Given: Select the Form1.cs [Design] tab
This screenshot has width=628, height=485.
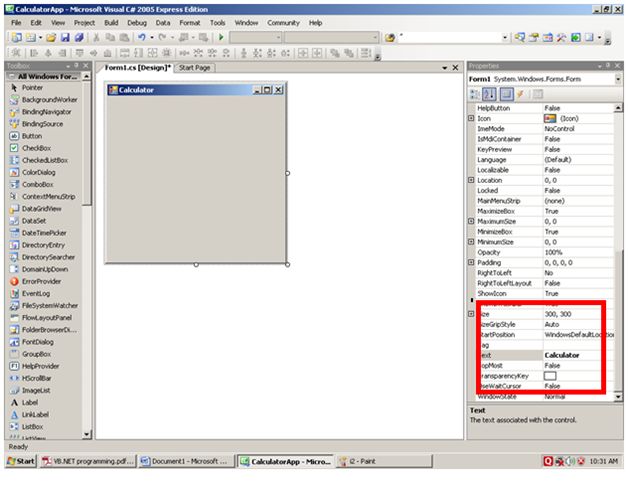Looking at the screenshot, I should click(137, 68).
